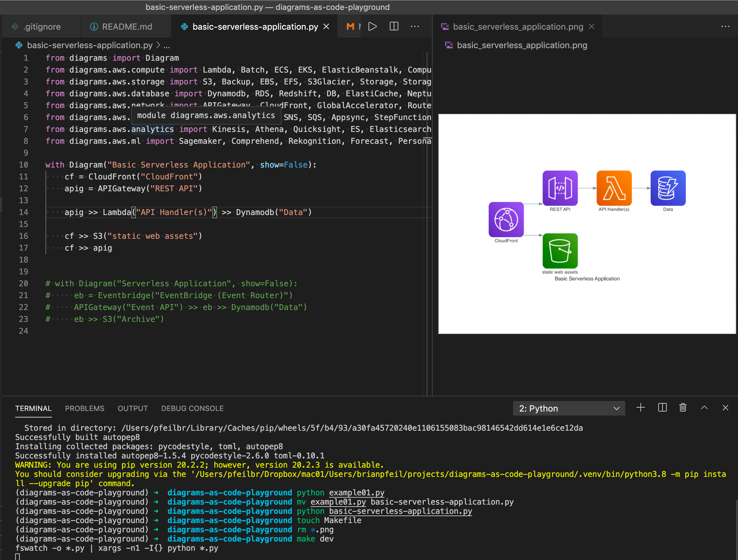Screen dimensions: 738x560
Task: Click 'Dynamodb("Data")' on line 14
Action: click(x=274, y=212)
